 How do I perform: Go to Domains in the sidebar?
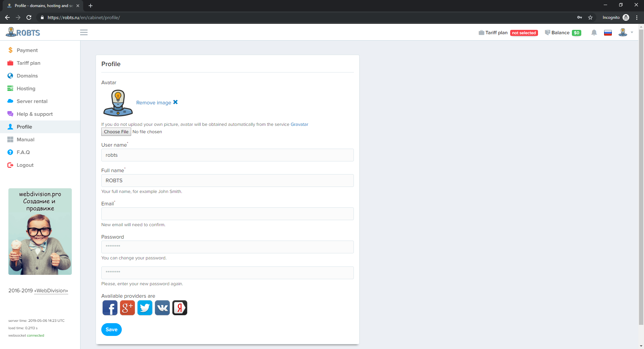[x=27, y=76]
